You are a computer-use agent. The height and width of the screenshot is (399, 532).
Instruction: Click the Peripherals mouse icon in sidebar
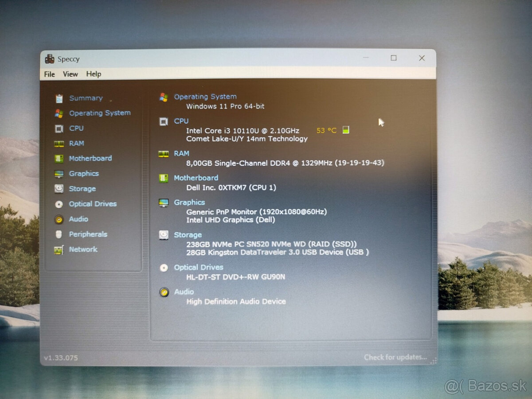[59, 235]
